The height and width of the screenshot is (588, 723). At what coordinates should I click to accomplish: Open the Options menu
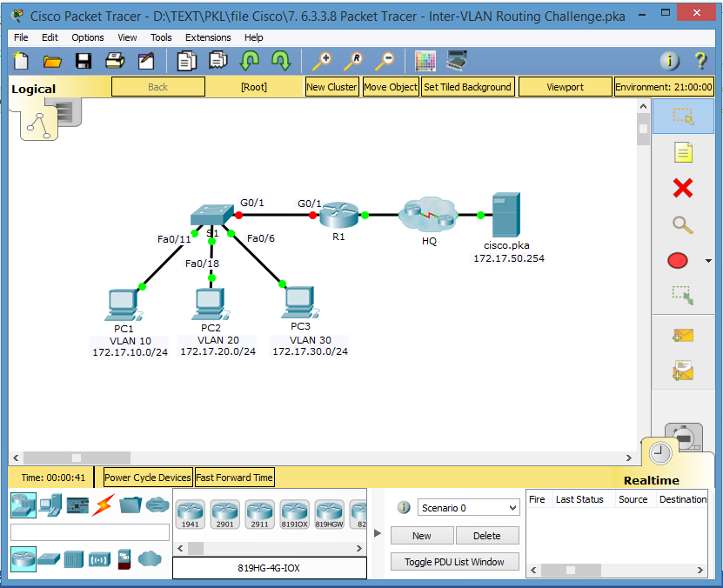[x=88, y=37]
